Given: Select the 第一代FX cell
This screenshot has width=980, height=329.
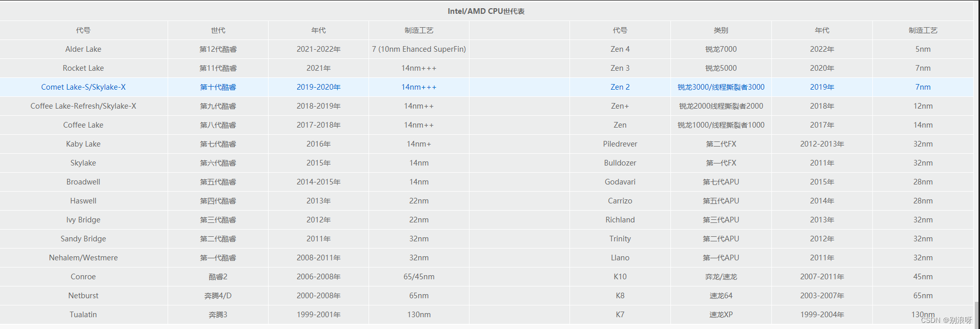Looking at the screenshot, I should point(721,163).
